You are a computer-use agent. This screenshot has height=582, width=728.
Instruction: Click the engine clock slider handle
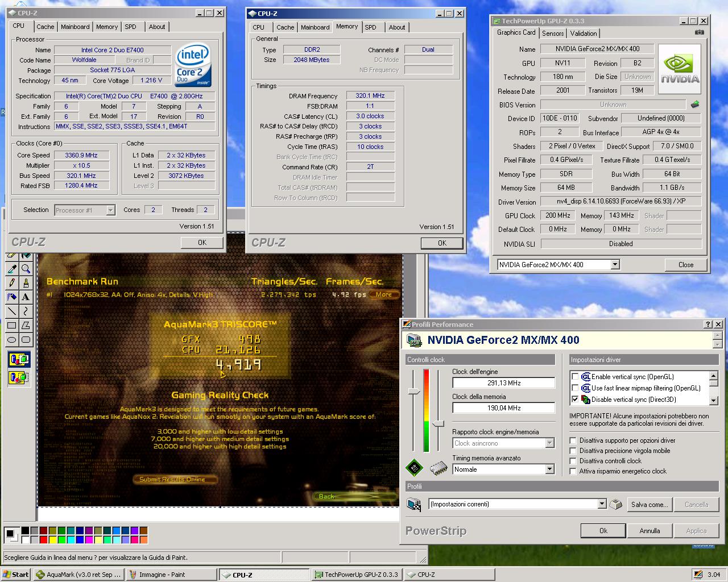click(414, 392)
